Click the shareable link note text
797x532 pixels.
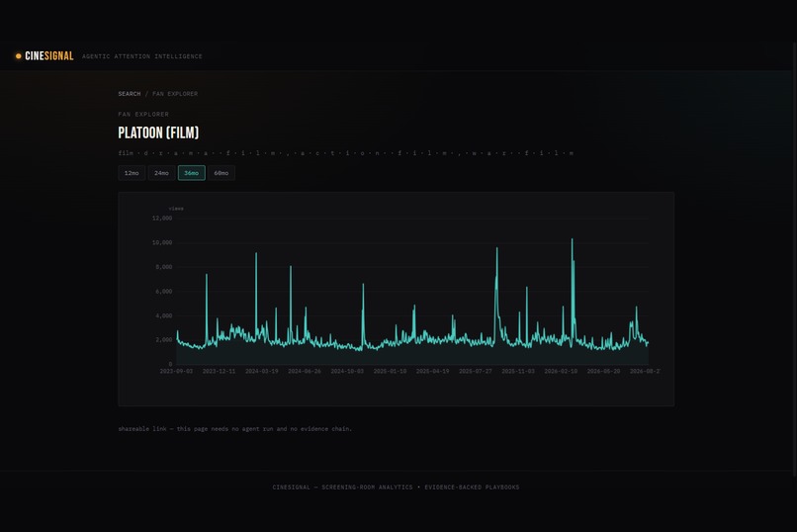click(234, 429)
